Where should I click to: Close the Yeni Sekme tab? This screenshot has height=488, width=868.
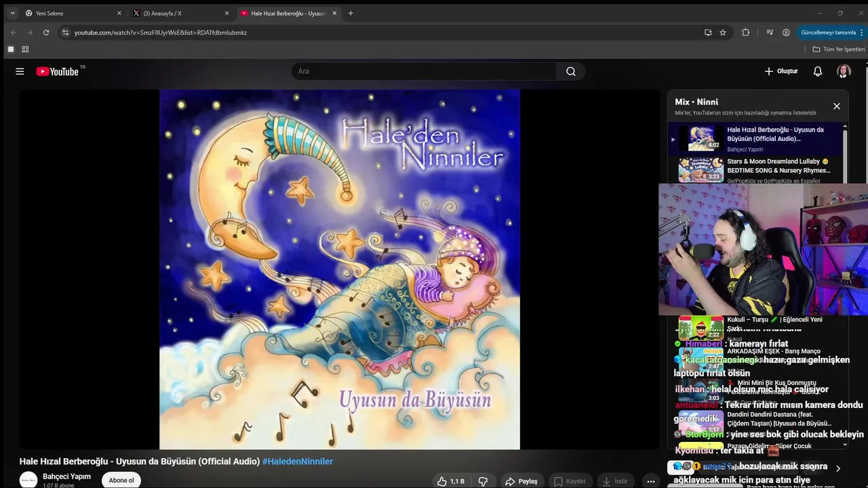(119, 13)
